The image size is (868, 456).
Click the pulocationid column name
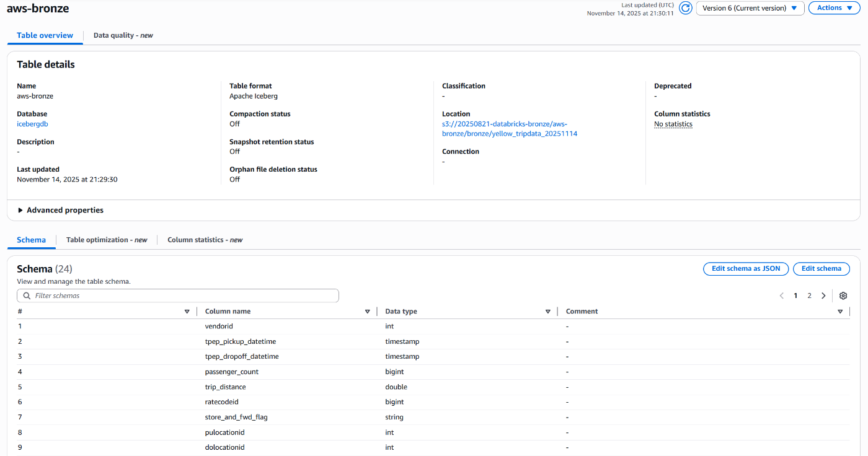[225, 432]
